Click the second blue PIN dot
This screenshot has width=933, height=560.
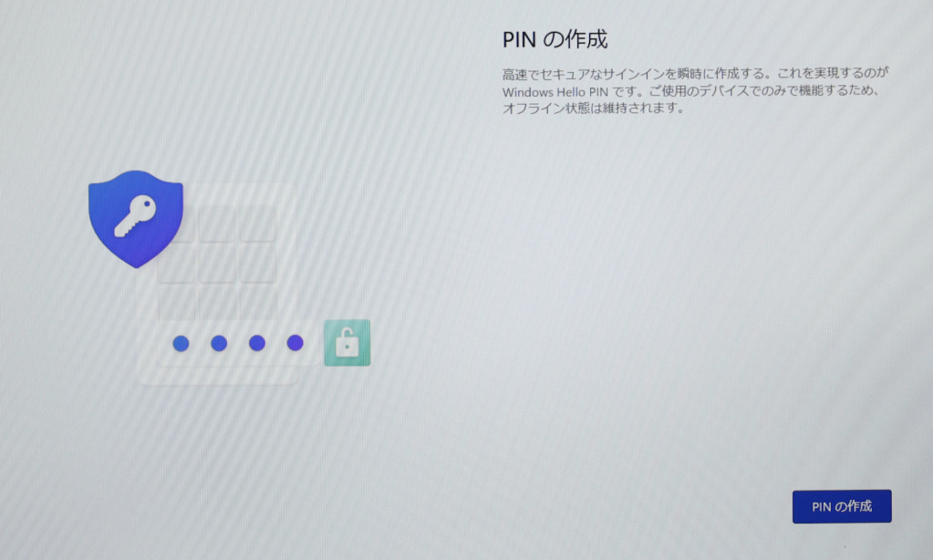click(219, 343)
